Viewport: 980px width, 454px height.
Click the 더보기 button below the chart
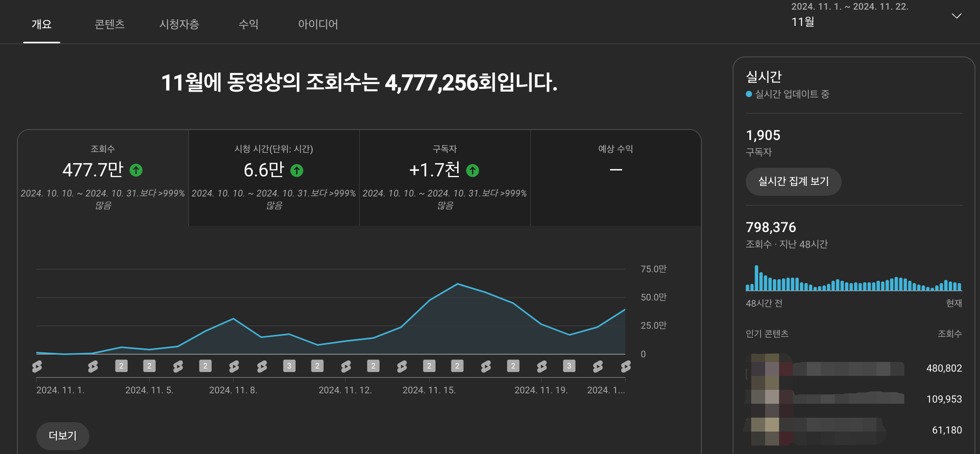point(63,436)
